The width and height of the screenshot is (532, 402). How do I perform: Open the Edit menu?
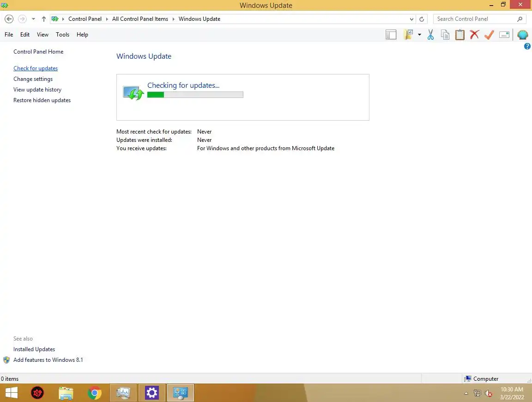pos(25,35)
